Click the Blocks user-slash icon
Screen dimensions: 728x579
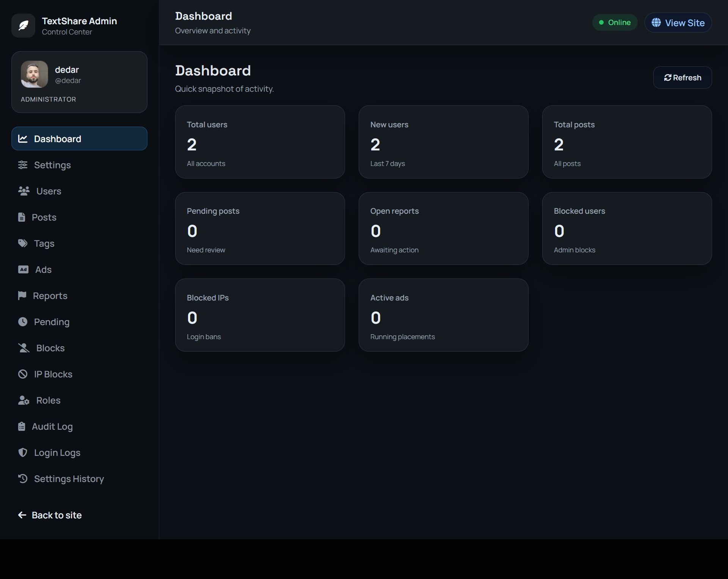24,348
